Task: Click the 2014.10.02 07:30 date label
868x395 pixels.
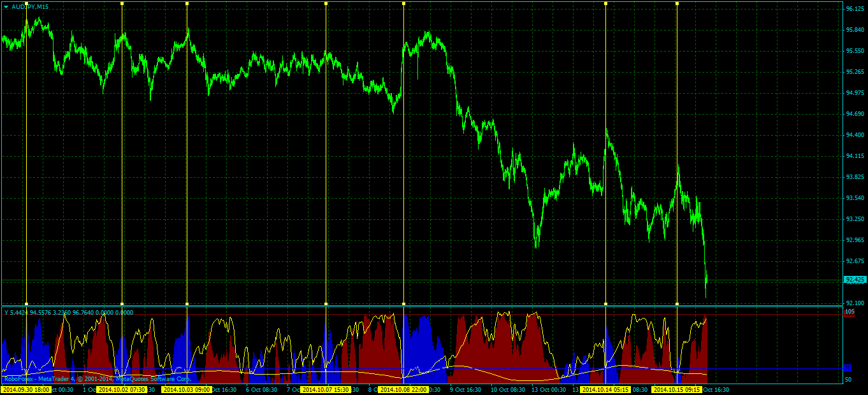Action: tap(122, 389)
